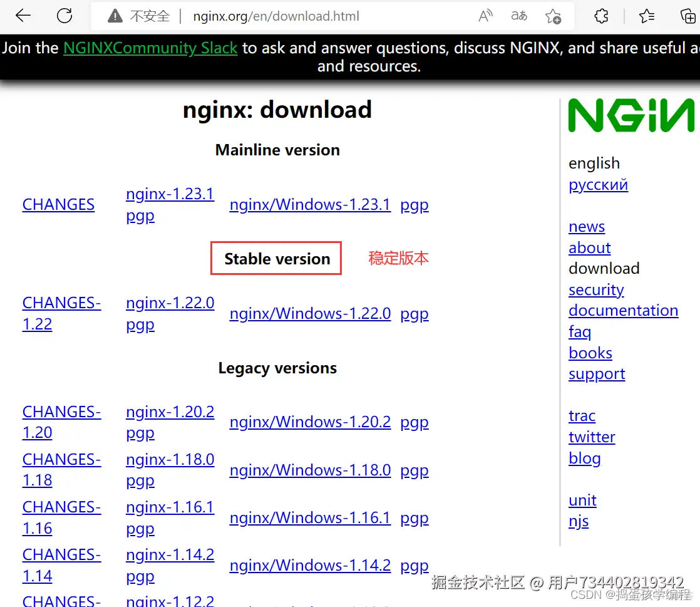The height and width of the screenshot is (607, 700).
Task: Open the extensions puzzle icon
Action: click(x=601, y=16)
